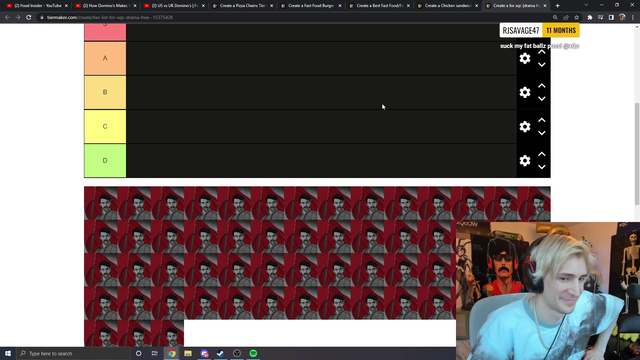
Task: Move tier A row up
Action: pyautogui.click(x=542, y=52)
